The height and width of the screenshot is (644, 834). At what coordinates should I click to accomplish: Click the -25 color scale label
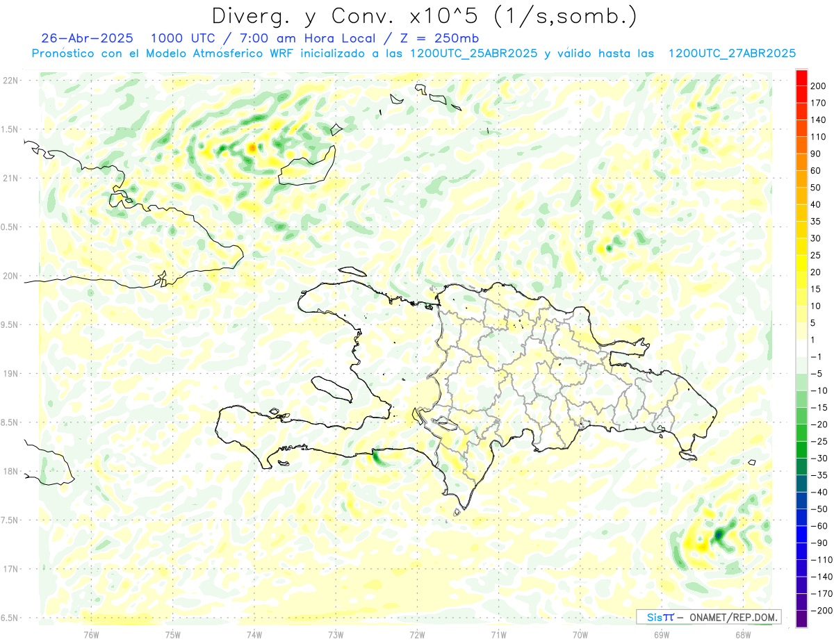click(x=821, y=441)
